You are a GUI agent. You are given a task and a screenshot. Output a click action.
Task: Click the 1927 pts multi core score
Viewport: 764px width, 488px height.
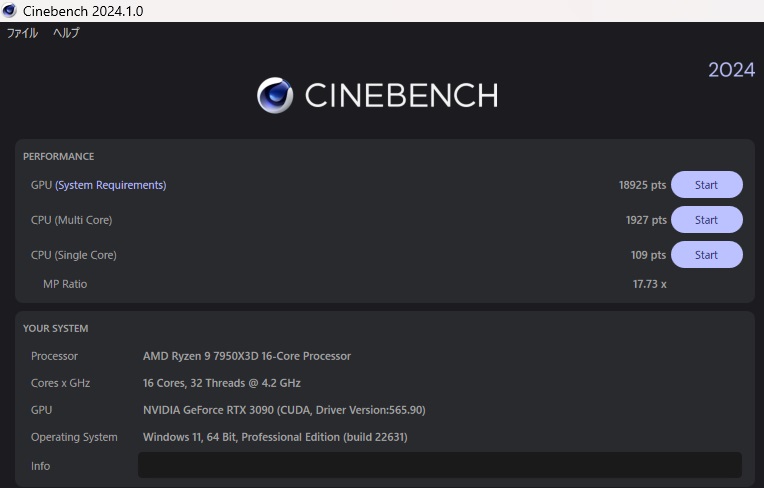click(x=646, y=220)
